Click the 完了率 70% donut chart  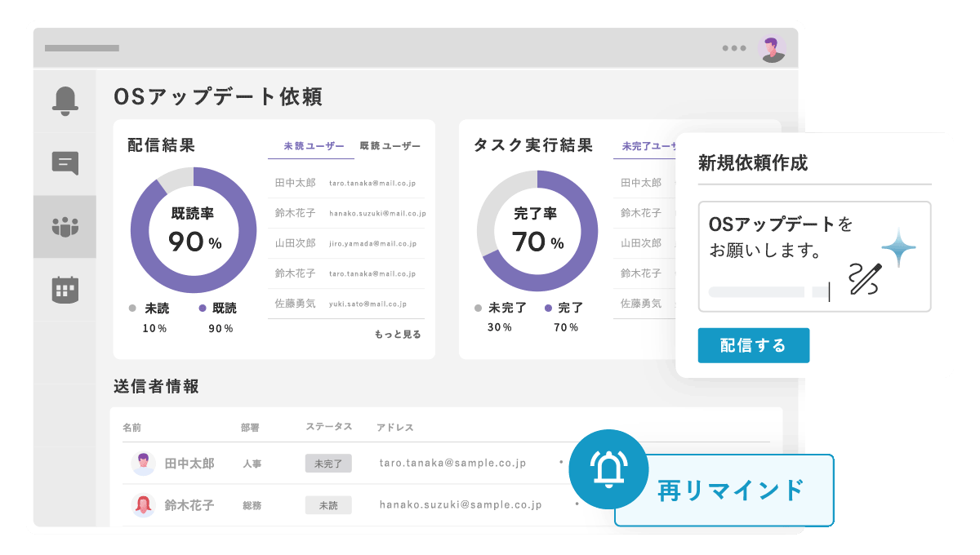(x=537, y=230)
